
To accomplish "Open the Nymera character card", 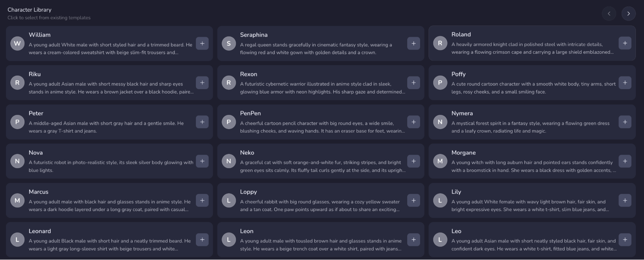I will tap(532, 122).
